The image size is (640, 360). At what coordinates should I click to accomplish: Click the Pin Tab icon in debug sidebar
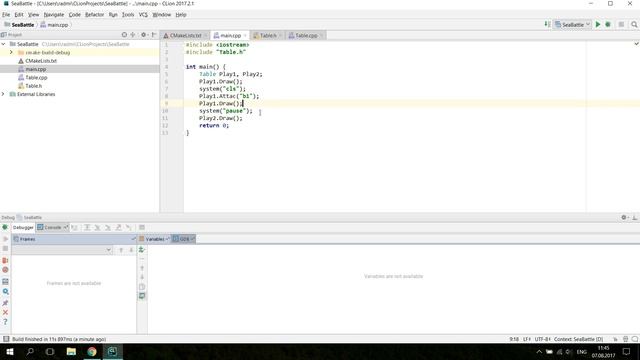pyautogui.click(x=5, y=303)
